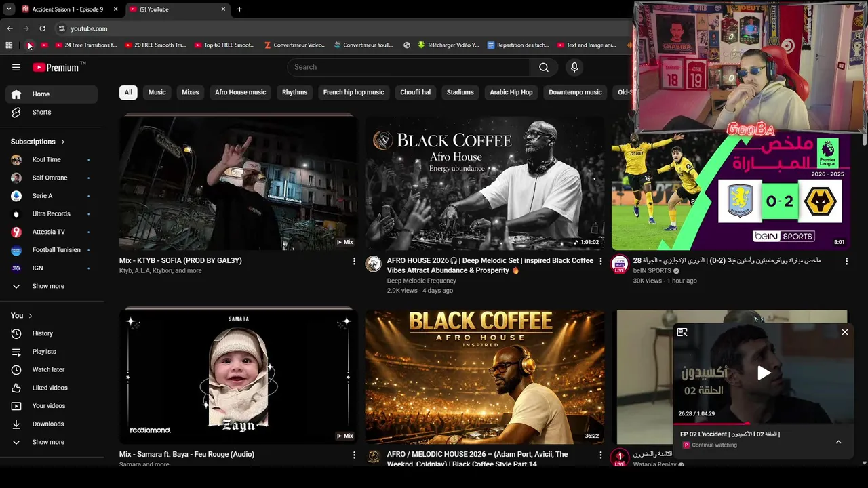Switch to Accident Saison 1 Episode 9 tab
Image resolution: width=868 pixels, height=488 pixels.
pos(68,9)
